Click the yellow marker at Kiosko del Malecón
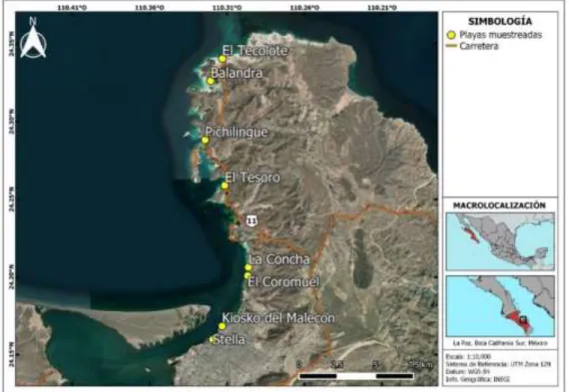Screen dimensions: 569x392 (222, 326)
